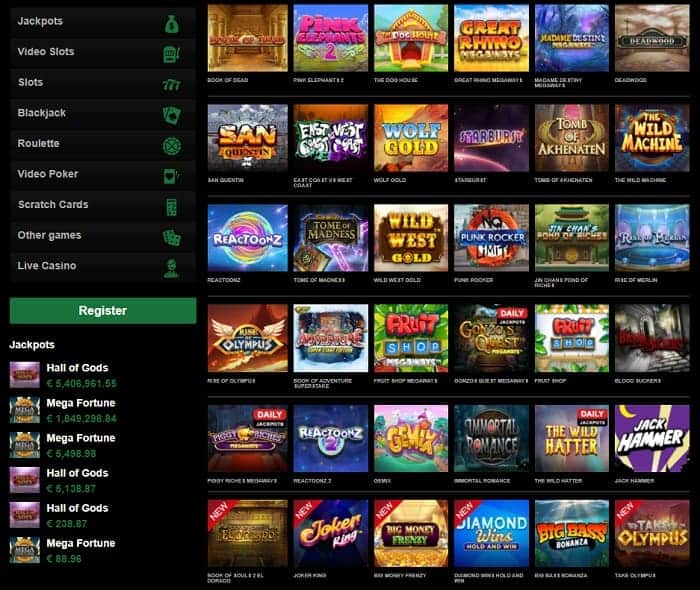Click the Jackpots money bag icon
The image size is (700, 590).
pyautogui.click(x=172, y=24)
